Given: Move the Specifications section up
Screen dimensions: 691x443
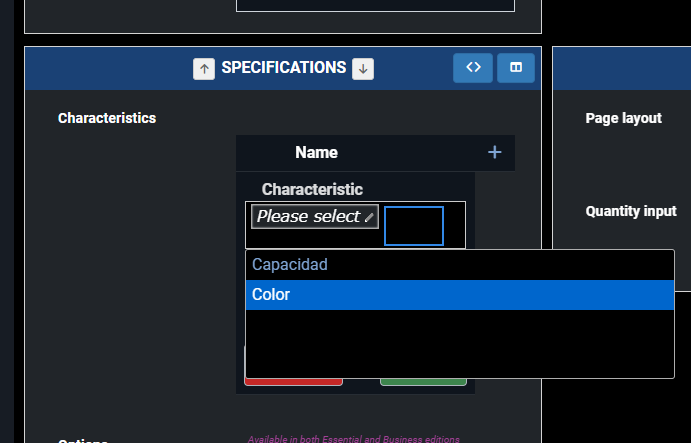Looking at the screenshot, I should click(204, 68).
